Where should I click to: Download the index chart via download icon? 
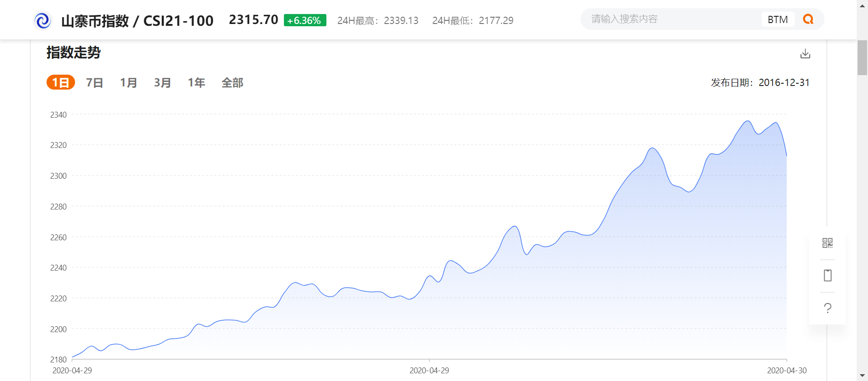805,54
